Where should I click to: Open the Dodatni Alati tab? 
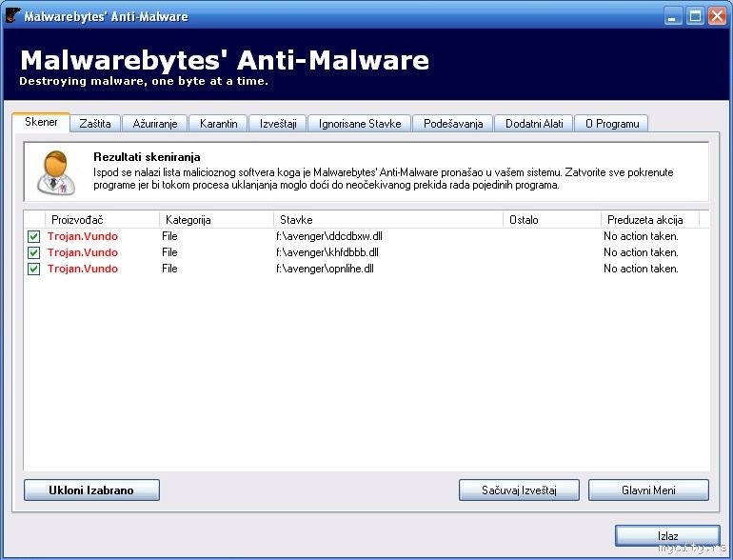click(534, 124)
